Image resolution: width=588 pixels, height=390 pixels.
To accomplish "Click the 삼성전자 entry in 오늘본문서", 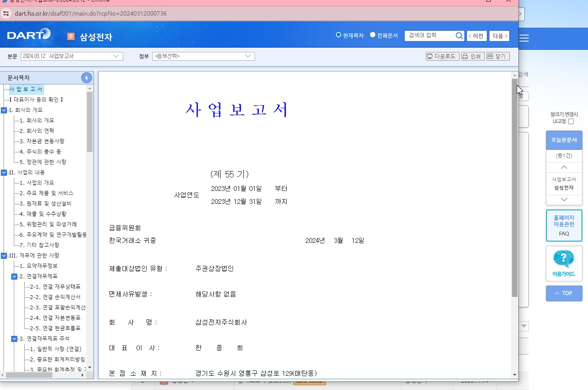I will [564, 188].
